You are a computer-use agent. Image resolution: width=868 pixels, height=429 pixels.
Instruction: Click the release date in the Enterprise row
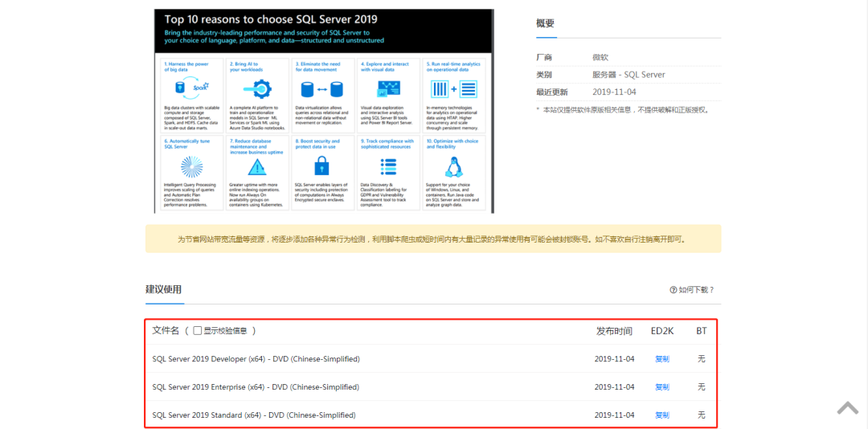(615, 387)
